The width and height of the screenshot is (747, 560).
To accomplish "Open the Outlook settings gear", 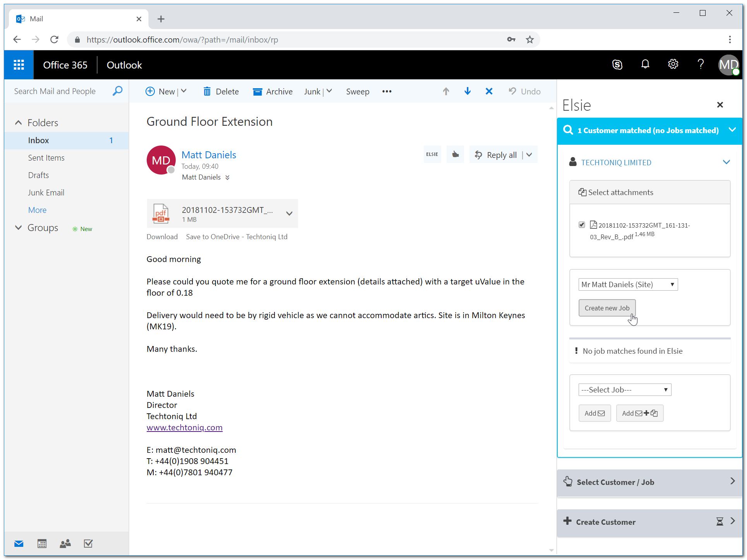I will (673, 64).
